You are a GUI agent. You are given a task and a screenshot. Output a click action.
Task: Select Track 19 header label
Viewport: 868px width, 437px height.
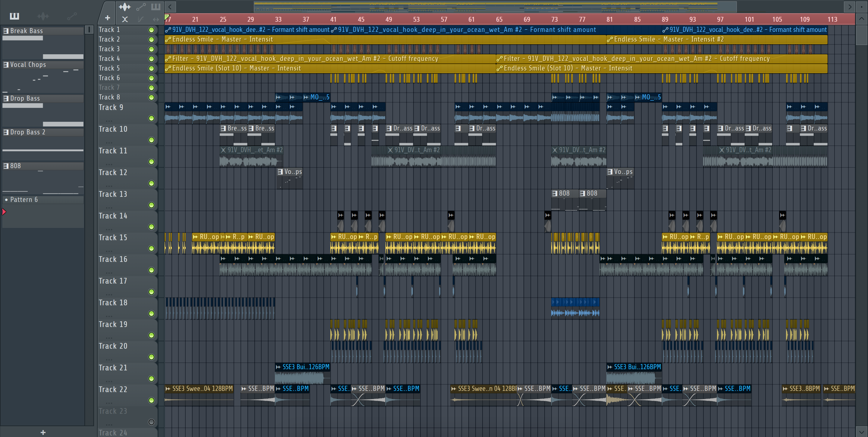(113, 324)
